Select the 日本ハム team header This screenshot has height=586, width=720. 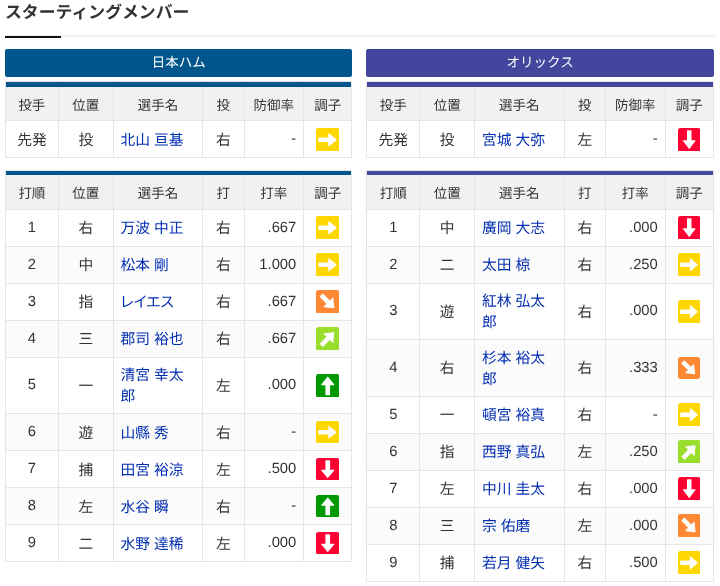coord(179,63)
